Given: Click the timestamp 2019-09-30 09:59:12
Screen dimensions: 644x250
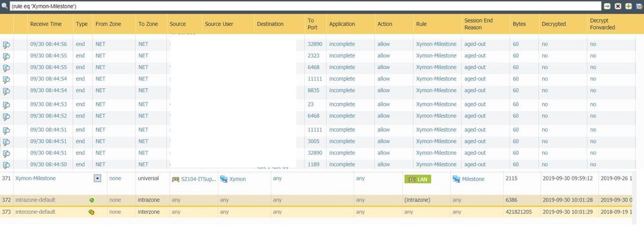Looking at the screenshot, I should (x=567, y=178).
